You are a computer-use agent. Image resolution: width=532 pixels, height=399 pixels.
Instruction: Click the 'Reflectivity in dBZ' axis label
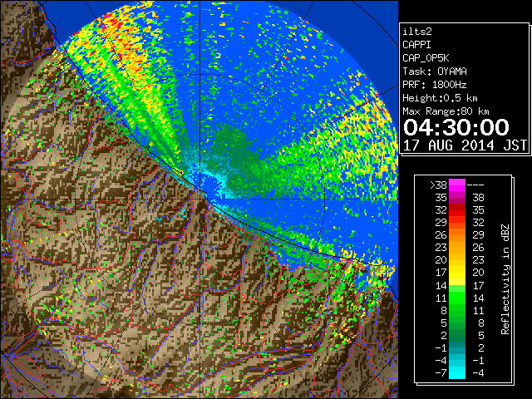[505, 279]
